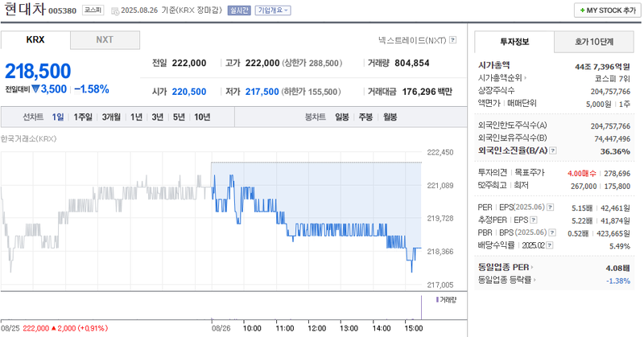Select 1년 line chart range
644x337 pixels.
click(136, 117)
